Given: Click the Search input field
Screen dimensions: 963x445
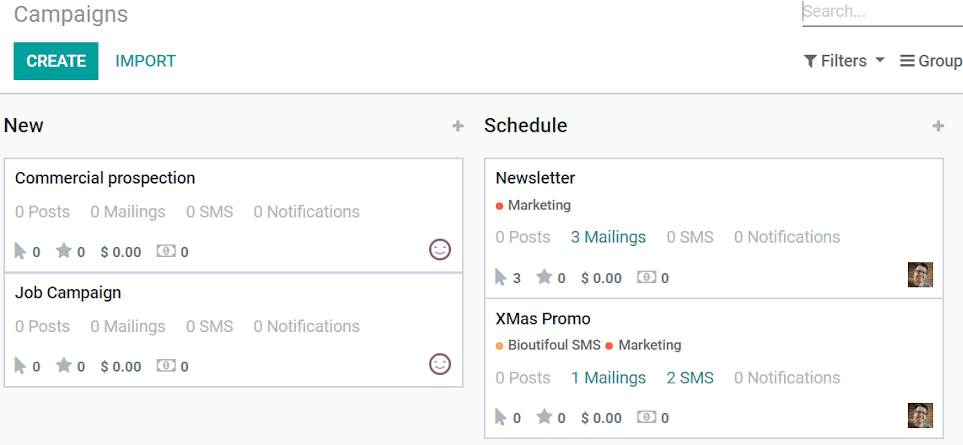Looking at the screenshot, I should [883, 12].
